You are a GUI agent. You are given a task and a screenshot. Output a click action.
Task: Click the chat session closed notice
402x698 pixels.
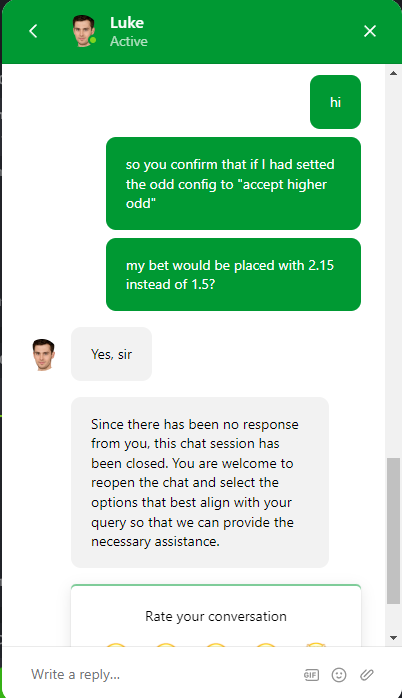200,483
